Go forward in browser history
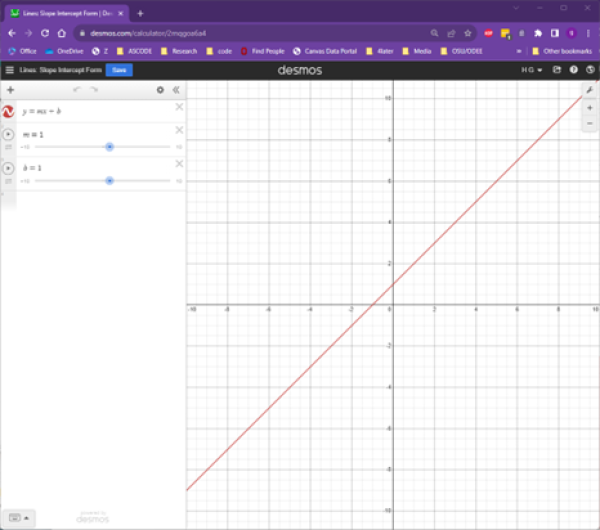600x530 pixels. 28,33
